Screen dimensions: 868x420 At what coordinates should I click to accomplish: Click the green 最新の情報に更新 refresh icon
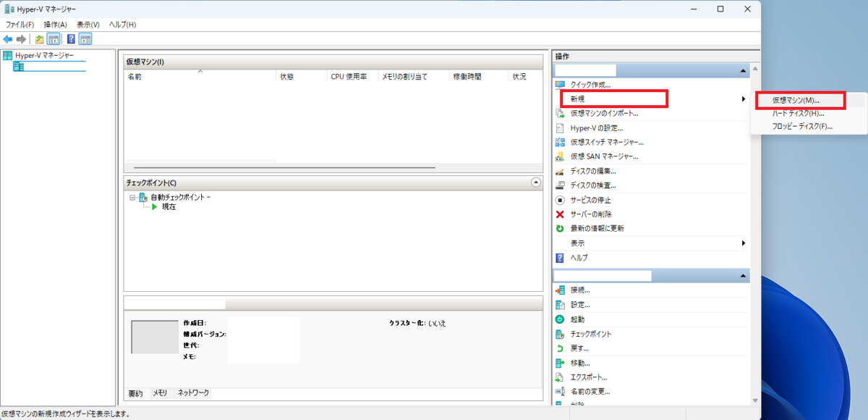559,228
